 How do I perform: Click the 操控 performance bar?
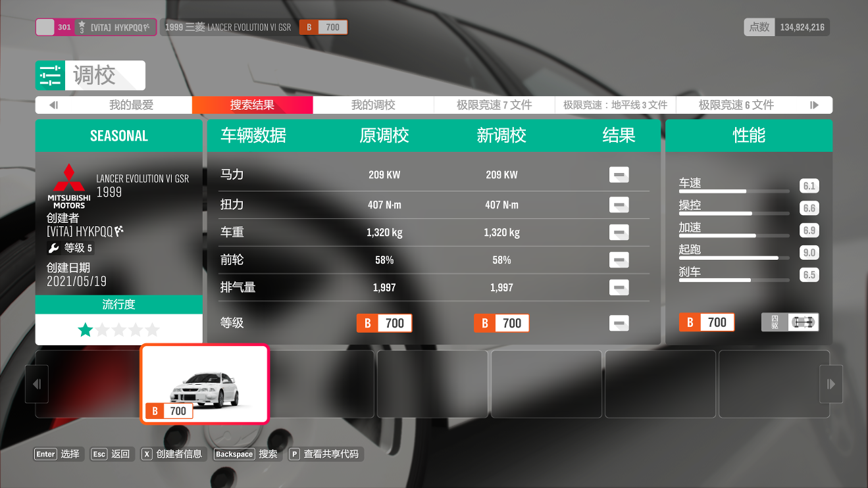[734, 213]
